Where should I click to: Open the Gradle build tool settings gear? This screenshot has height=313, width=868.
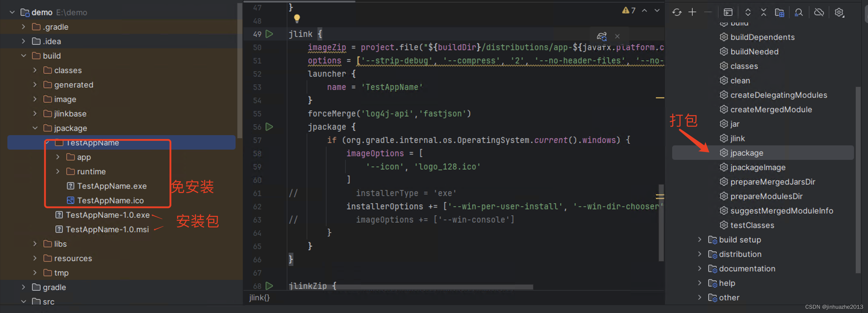(x=839, y=12)
